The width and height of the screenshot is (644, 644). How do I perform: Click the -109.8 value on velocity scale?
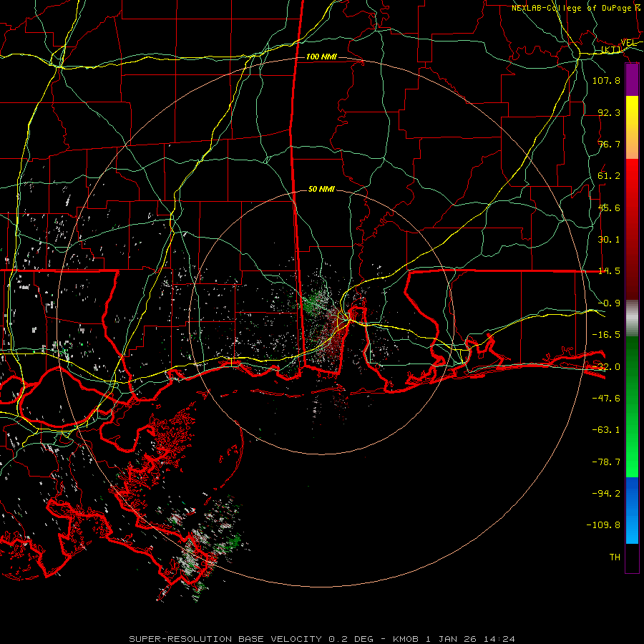(603, 525)
